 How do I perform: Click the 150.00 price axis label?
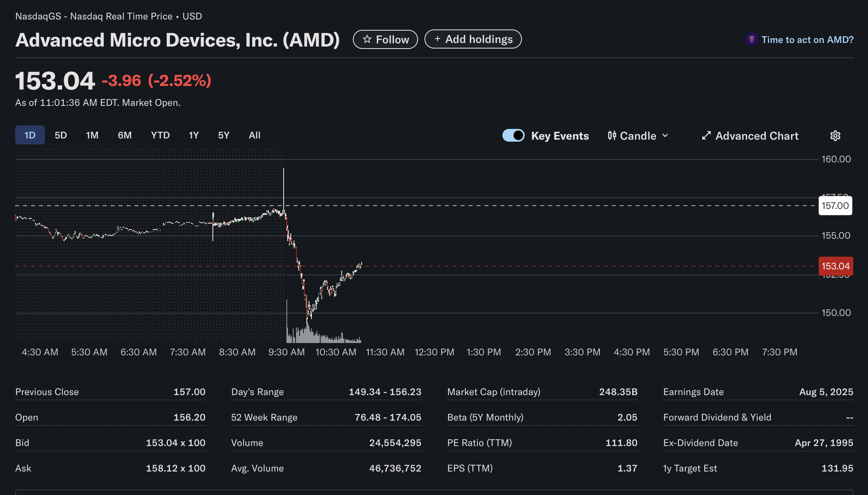pos(836,313)
